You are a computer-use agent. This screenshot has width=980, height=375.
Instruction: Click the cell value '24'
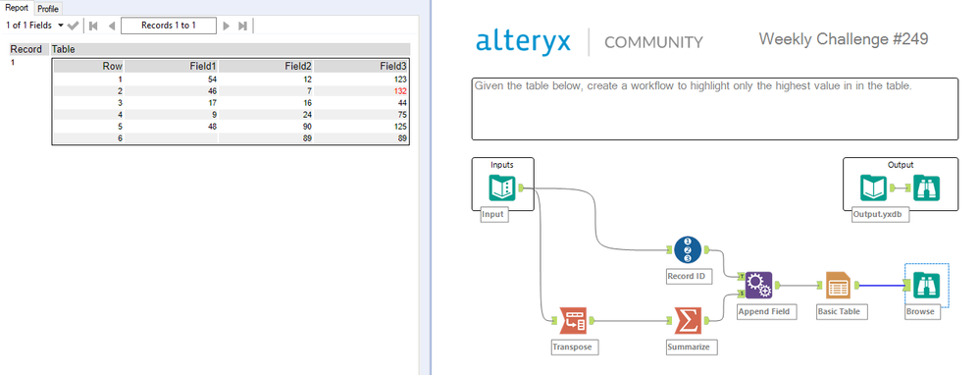point(306,115)
